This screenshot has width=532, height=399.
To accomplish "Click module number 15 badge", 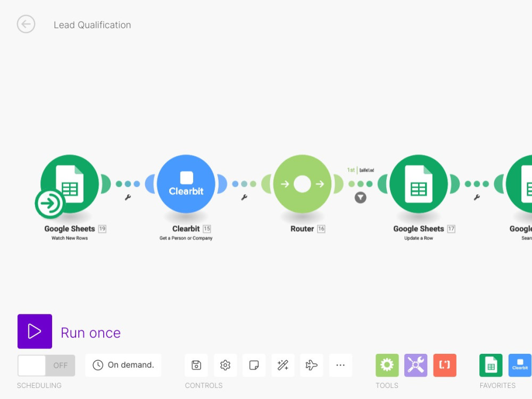I will pos(207,229).
